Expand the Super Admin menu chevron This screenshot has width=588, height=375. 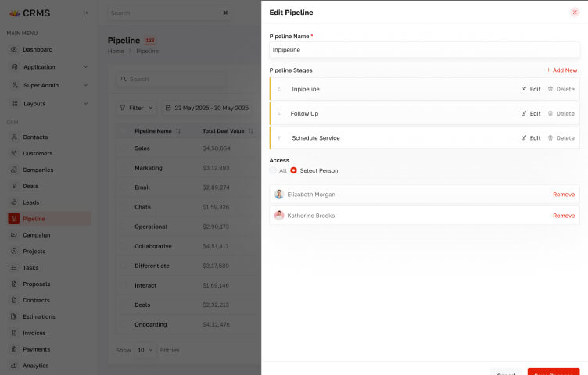coord(85,85)
